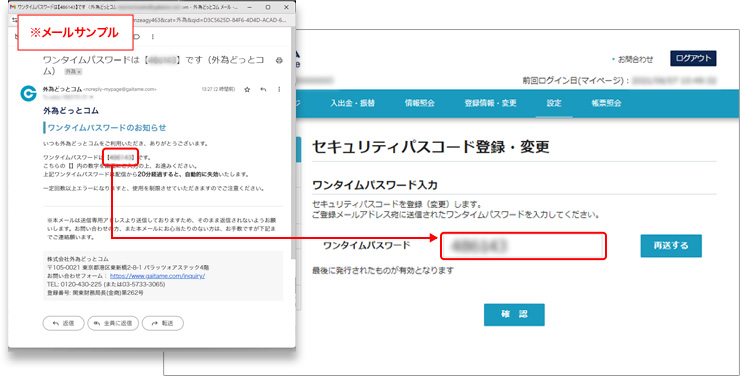Click the 転送 forward button
The height and width of the screenshot is (376, 740).
coord(163,323)
